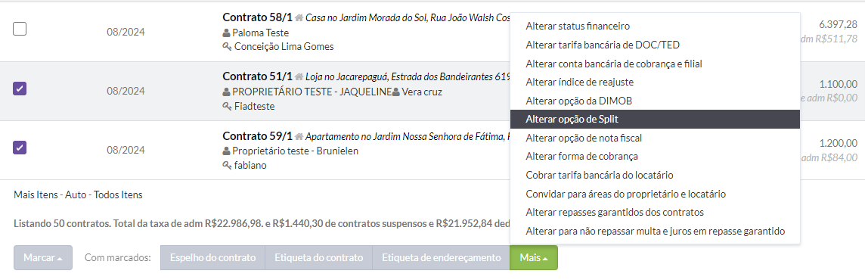Click person icon before Paloma Teste
The height and width of the screenshot is (280, 868).
point(226,33)
